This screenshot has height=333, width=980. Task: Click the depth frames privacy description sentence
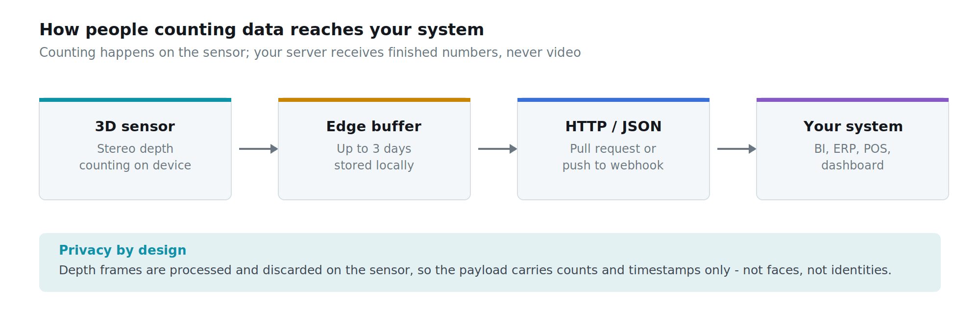(475, 270)
